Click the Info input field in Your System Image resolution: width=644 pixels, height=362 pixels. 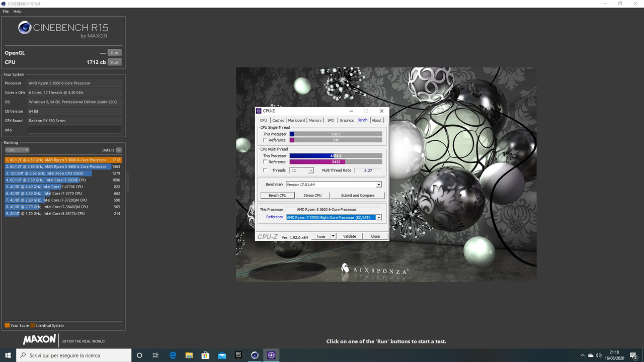point(74,130)
